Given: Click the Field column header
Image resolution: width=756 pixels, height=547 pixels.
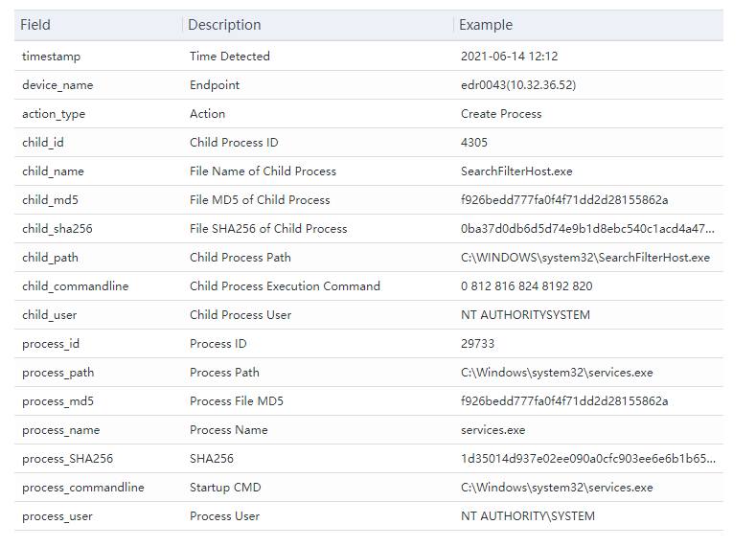Looking at the screenshot, I should point(35,25).
